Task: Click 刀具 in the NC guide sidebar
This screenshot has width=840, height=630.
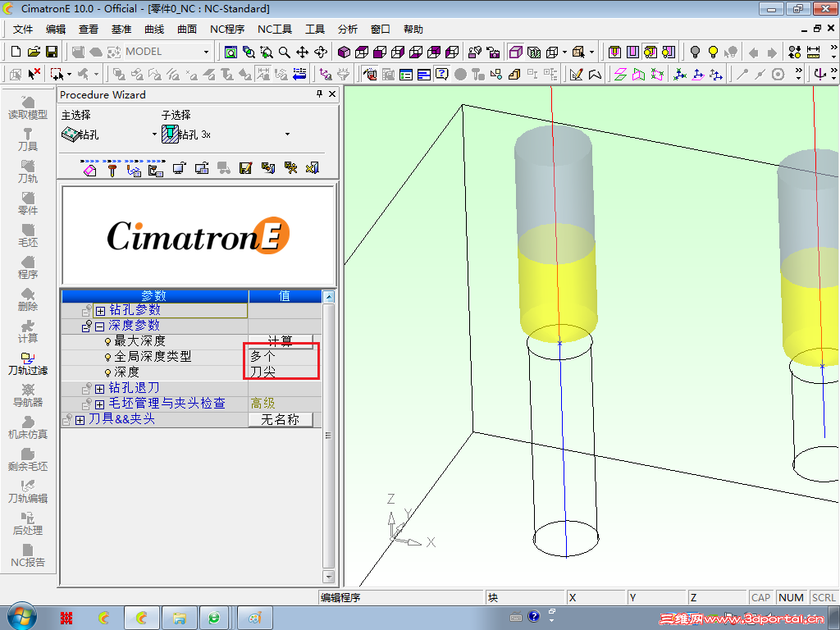Action: point(28,139)
